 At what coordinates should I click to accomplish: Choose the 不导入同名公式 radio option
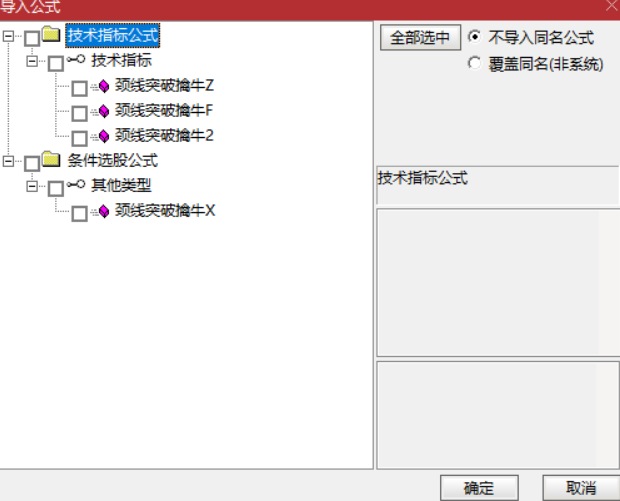(474, 37)
